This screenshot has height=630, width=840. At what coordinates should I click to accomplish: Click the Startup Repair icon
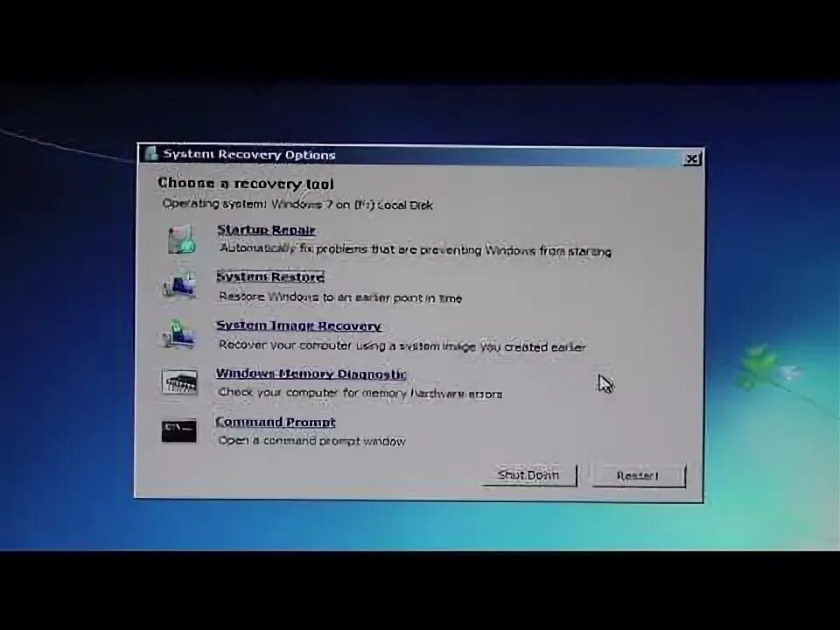click(x=181, y=239)
